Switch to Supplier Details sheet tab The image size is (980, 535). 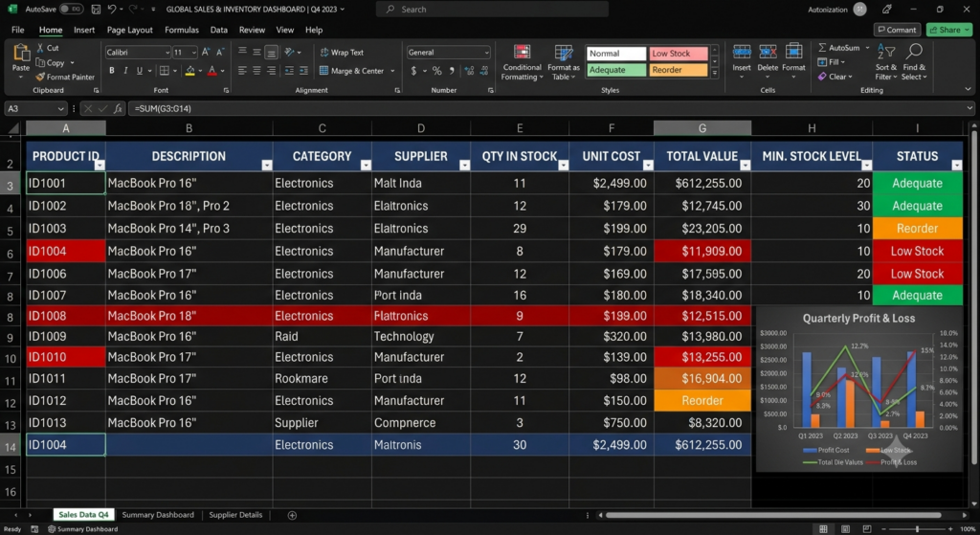coord(235,515)
